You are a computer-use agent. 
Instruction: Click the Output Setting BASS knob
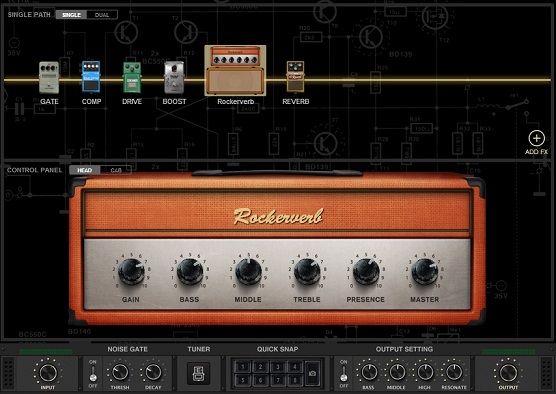[368, 372]
